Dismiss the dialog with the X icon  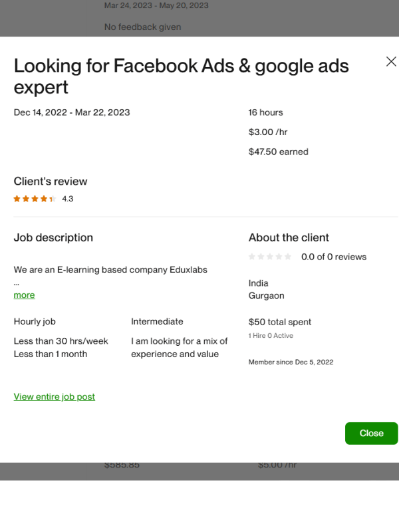391,62
